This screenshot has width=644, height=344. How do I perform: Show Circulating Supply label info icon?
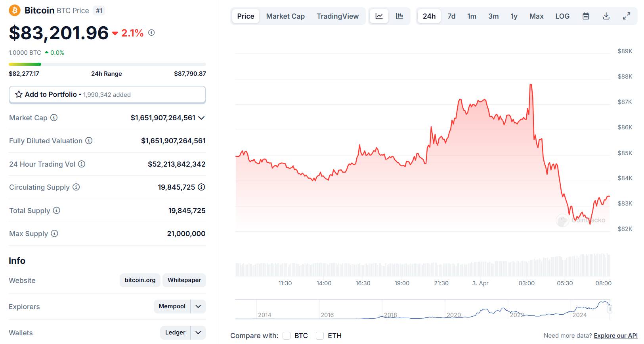pyautogui.click(x=76, y=187)
